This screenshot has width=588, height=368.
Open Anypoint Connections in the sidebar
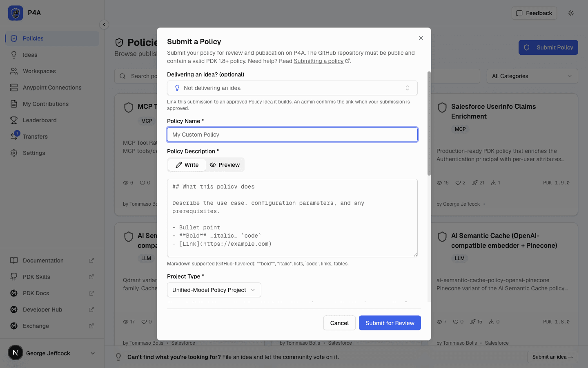pos(52,88)
